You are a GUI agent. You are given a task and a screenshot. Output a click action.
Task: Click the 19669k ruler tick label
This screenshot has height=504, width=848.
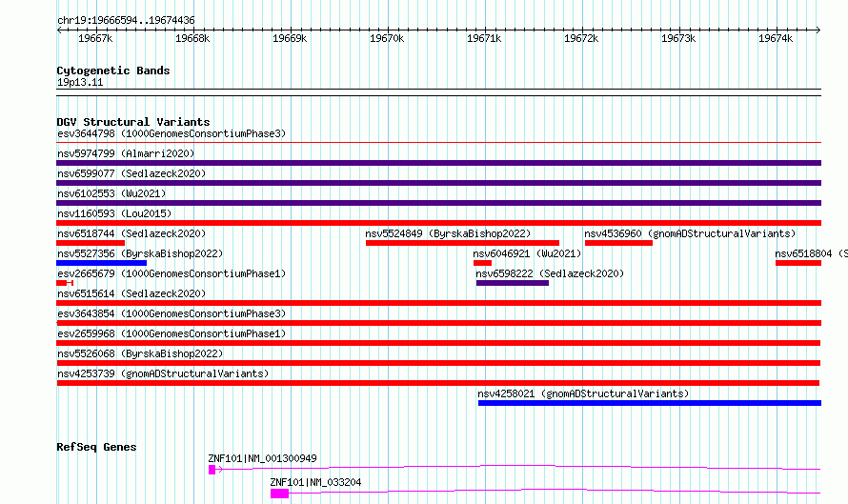click(290, 38)
